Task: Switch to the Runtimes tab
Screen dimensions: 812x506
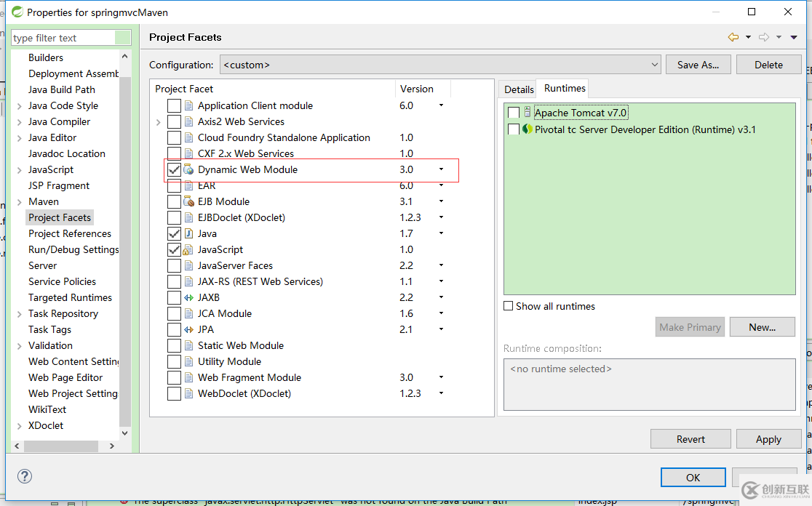Action: click(x=565, y=89)
